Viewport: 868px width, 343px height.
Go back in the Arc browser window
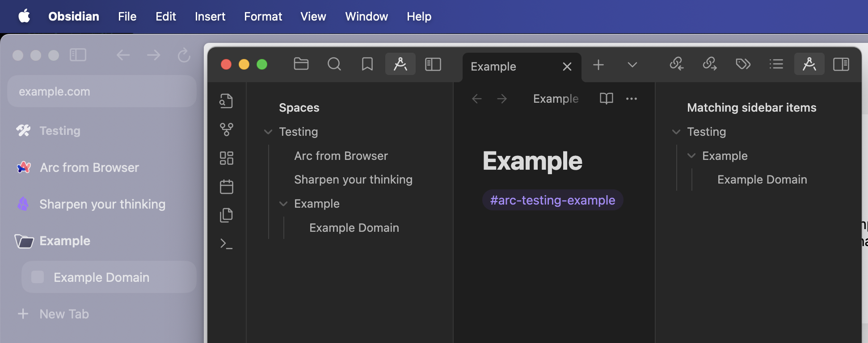(123, 55)
